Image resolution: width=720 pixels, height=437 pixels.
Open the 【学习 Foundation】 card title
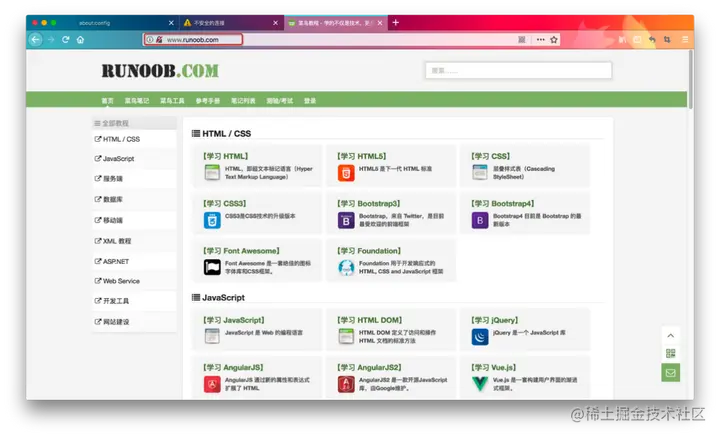[369, 251]
